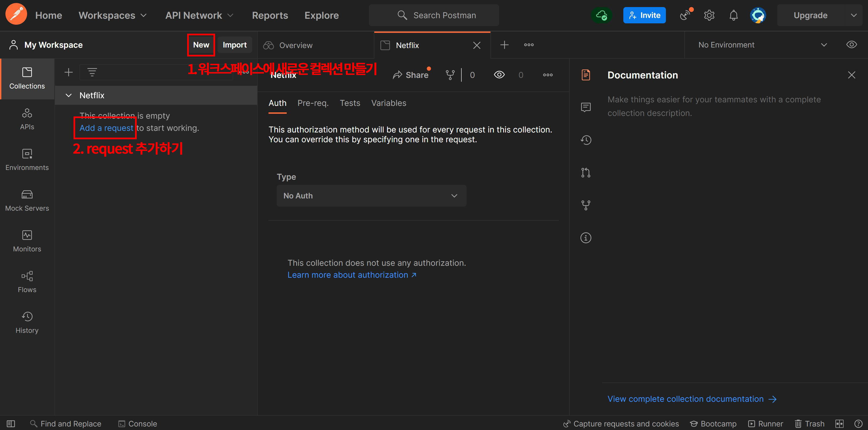Open Bootcamp in status bar

click(713, 423)
